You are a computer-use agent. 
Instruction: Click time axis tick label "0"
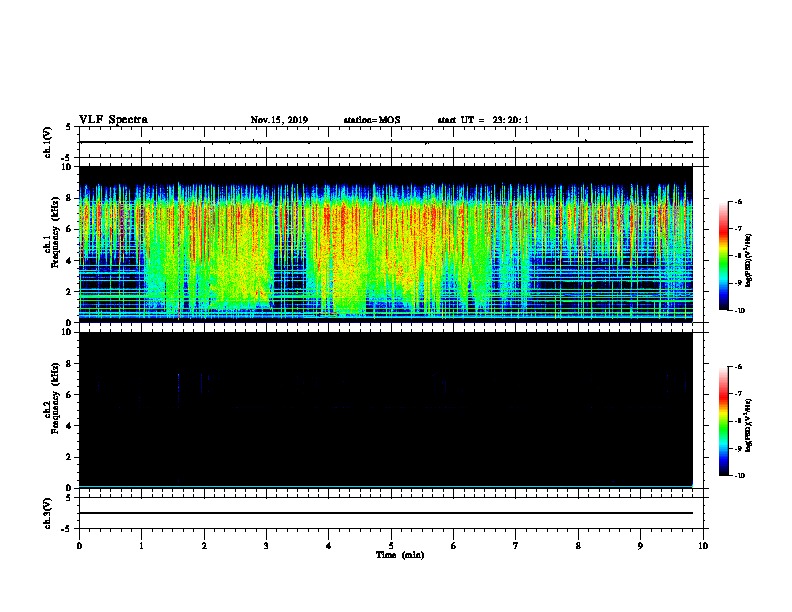(79, 546)
